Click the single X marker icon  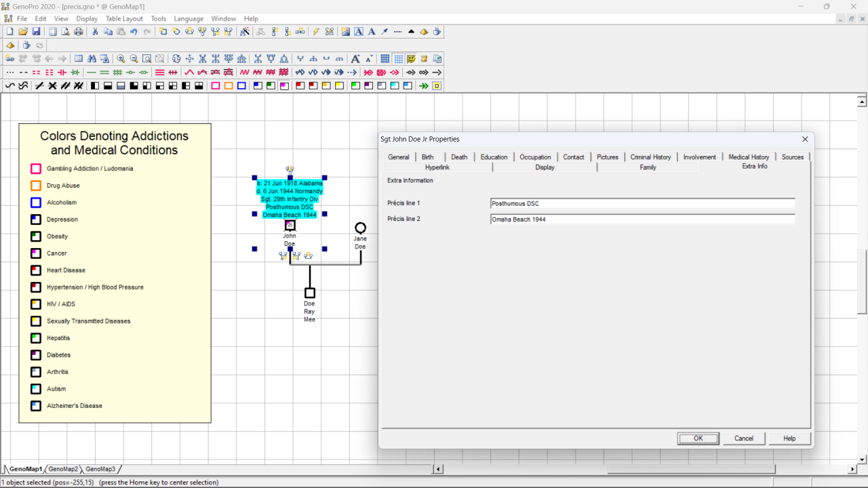coord(52,86)
